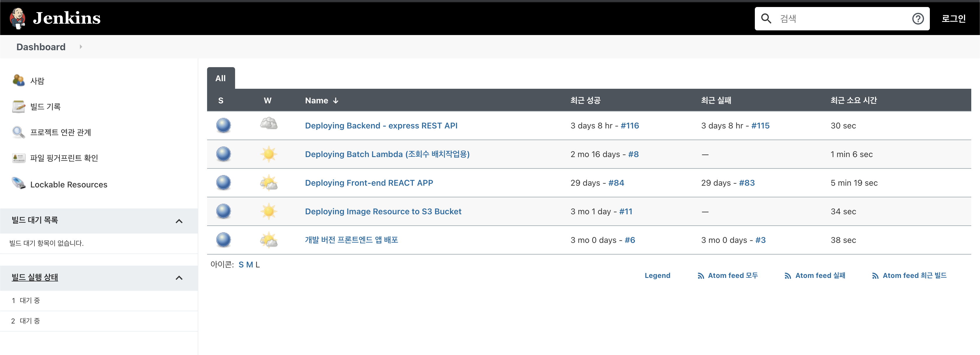Screen dimensions: 980x355
Task: Set icon size to M
Action: [x=249, y=264]
